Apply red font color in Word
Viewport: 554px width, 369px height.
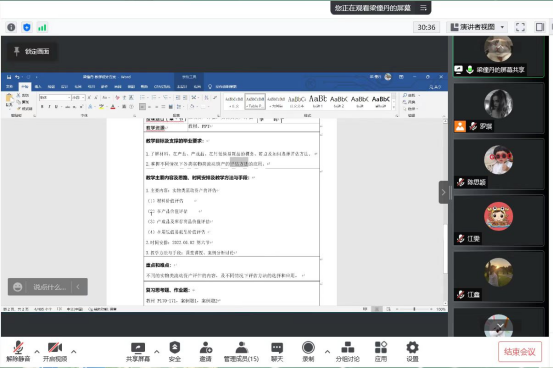113,106
